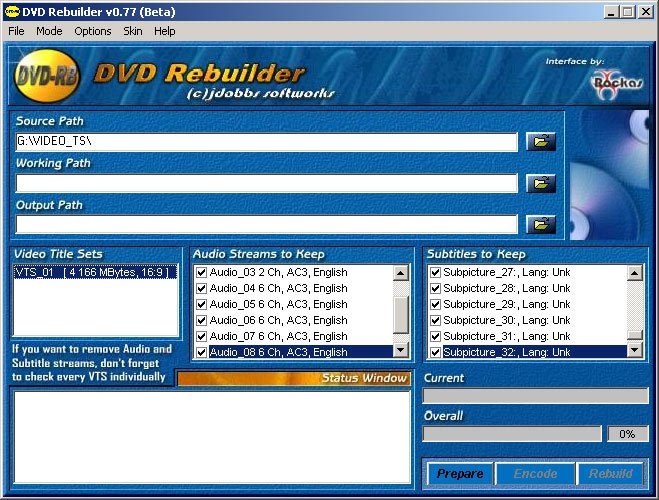659x500 pixels.
Task: Open the File menu
Action: (x=16, y=31)
